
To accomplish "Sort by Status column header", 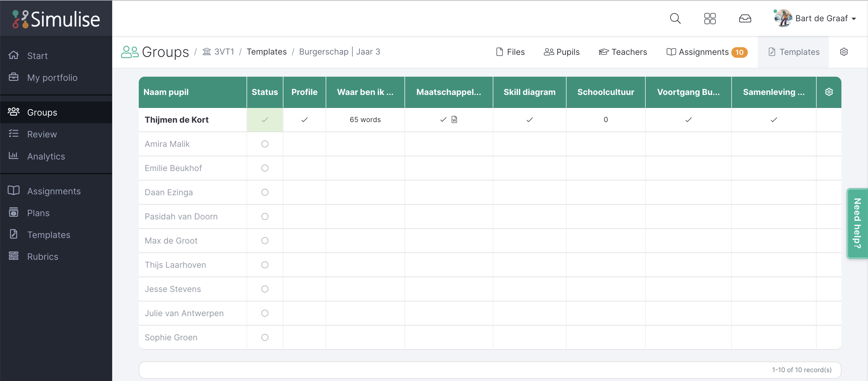I will (265, 92).
